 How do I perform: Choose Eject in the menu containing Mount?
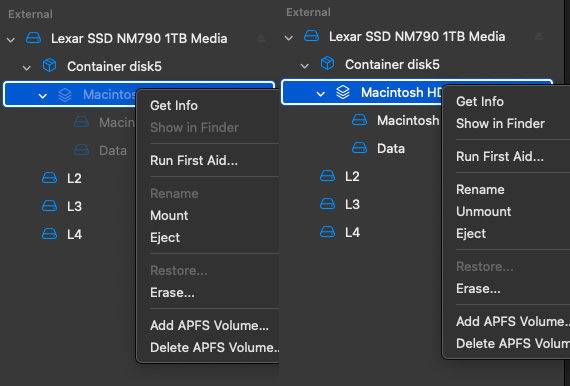(165, 238)
